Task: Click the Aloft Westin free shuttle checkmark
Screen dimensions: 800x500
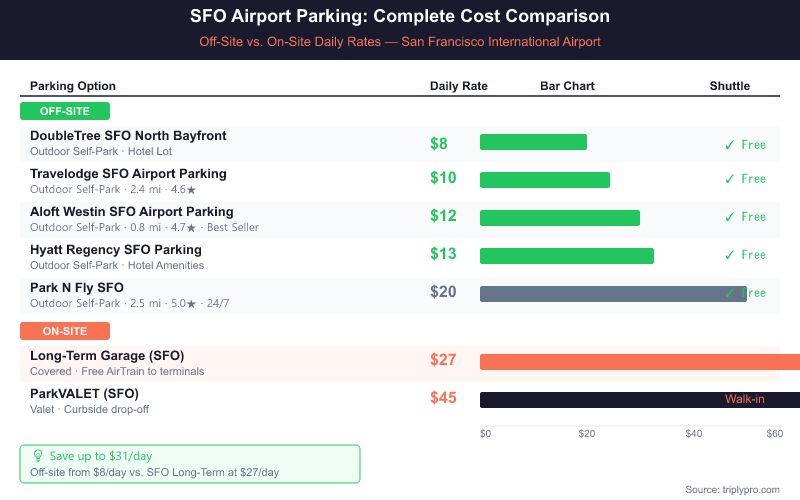Action: [x=730, y=217]
